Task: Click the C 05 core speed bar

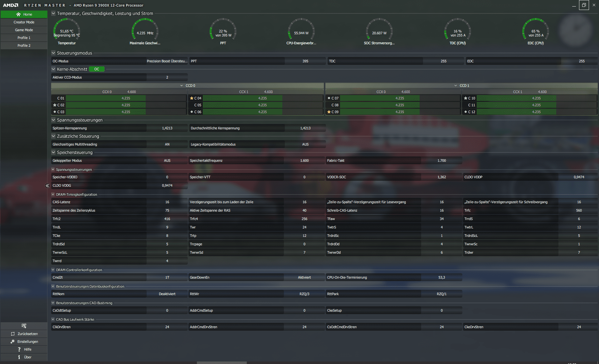Action: [262, 105]
